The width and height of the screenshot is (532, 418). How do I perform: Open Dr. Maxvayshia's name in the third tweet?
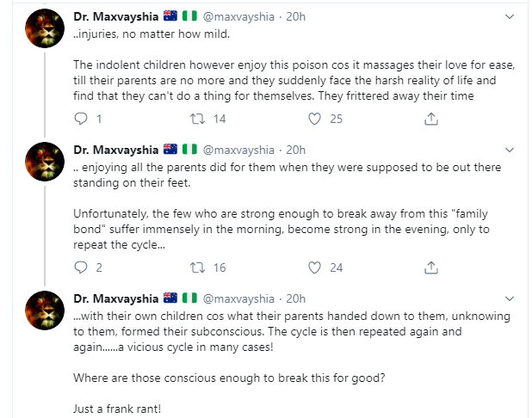(115, 298)
